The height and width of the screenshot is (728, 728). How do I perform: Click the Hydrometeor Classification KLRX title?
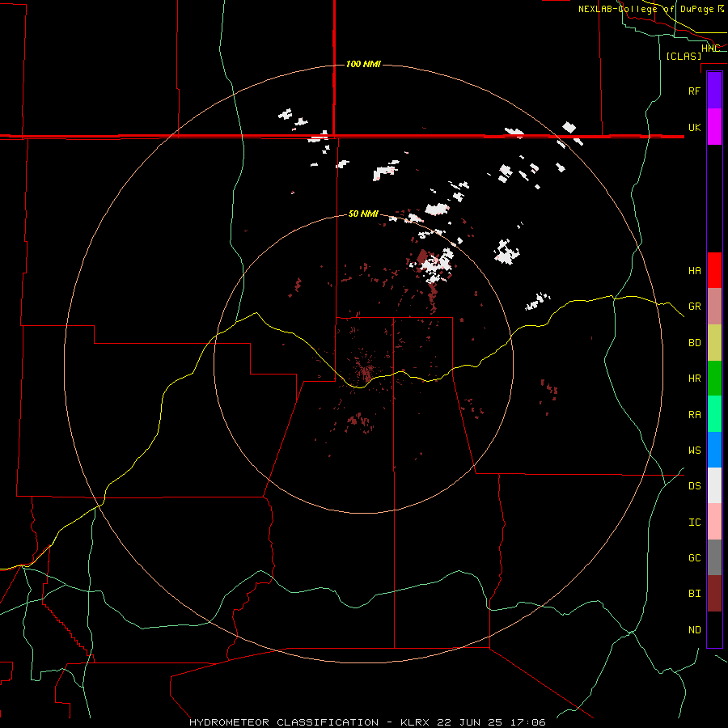(367, 722)
